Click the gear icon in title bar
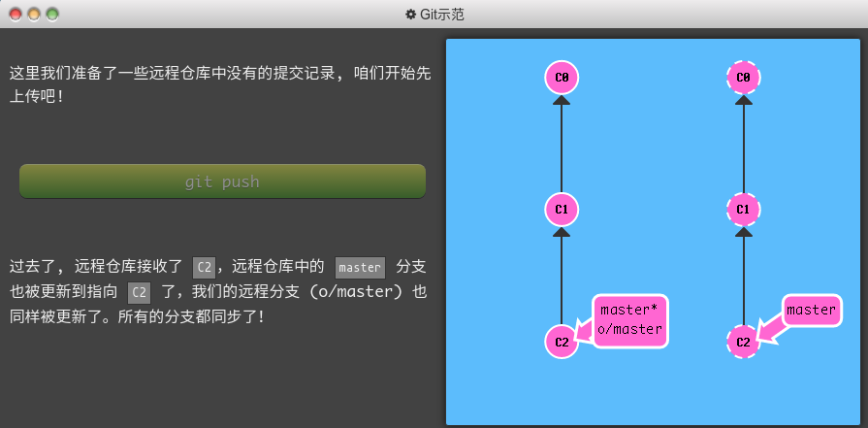868x428 pixels. click(x=410, y=14)
